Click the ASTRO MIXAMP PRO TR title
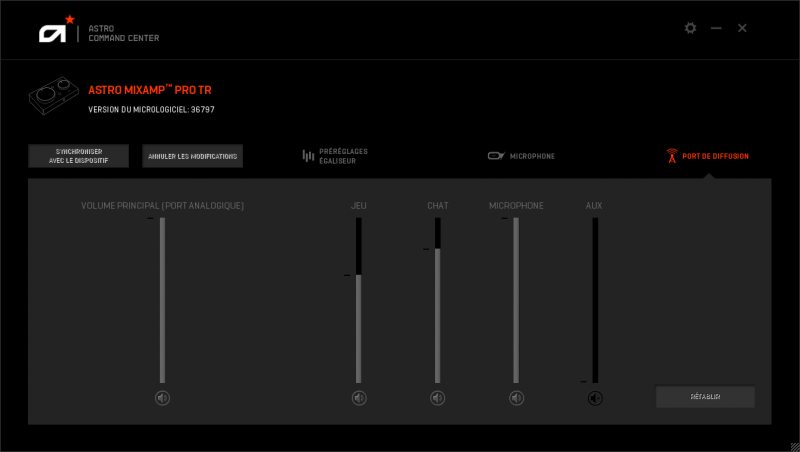The image size is (800, 452). pyautogui.click(x=149, y=90)
